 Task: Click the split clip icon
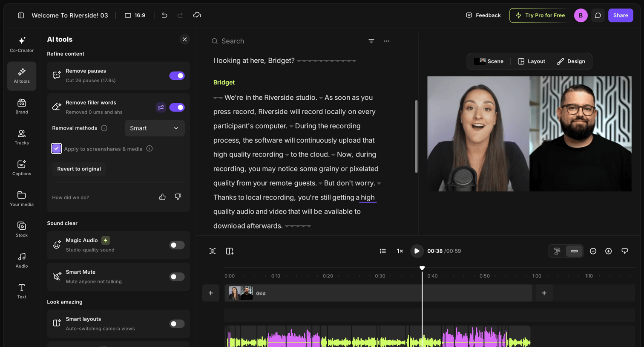(x=213, y=251)
